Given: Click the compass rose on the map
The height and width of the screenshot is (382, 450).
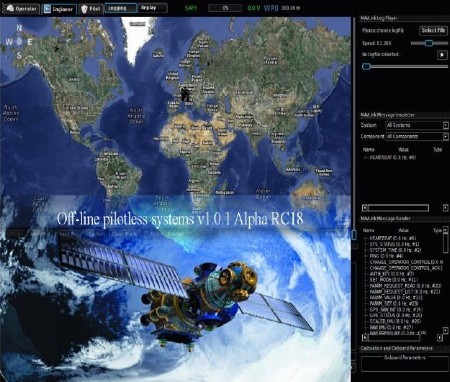Looking at the screenshot, I should tap(19, 42).
